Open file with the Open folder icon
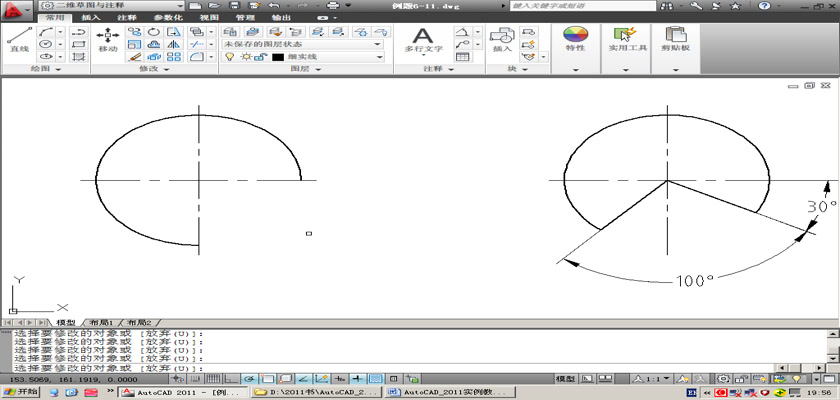This screenshot has height=400, width=840. pos(214,5)
